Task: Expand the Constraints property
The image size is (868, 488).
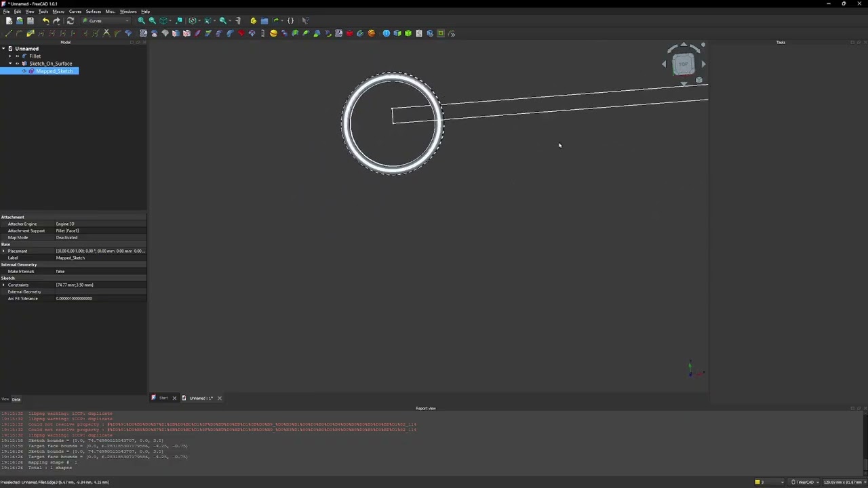Action: [x=3, y=285]
